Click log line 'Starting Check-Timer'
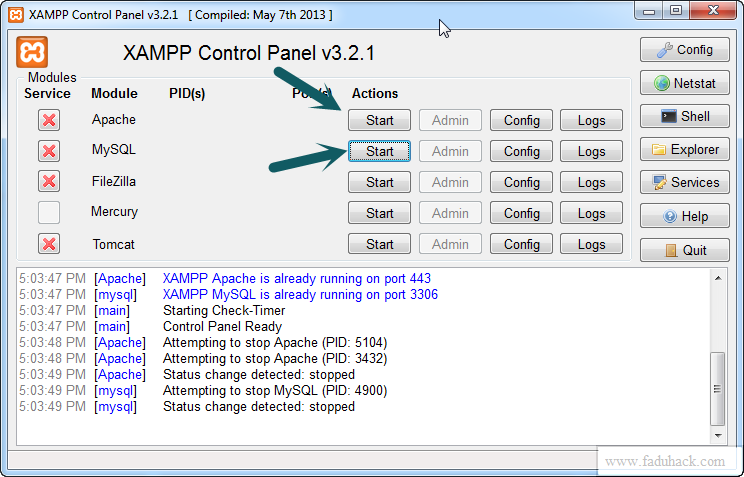This screenshot has height=477, width=744. pos(224,310)
